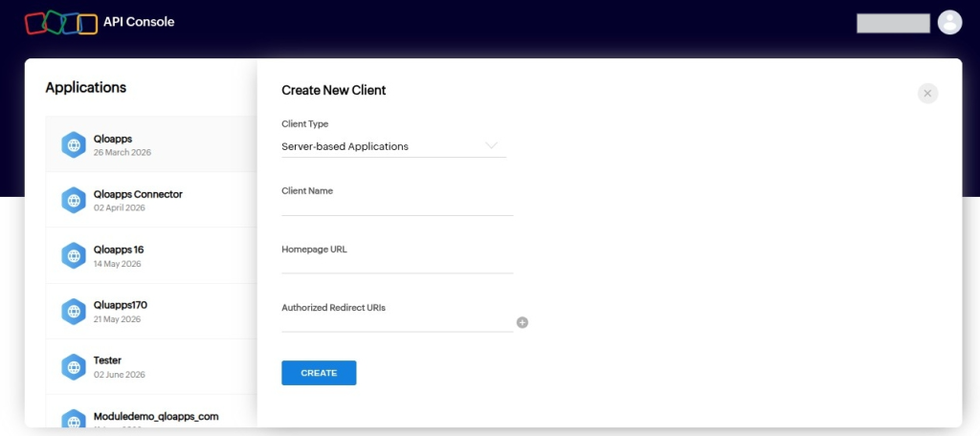Open the user profile avatar

coord(949,23)
